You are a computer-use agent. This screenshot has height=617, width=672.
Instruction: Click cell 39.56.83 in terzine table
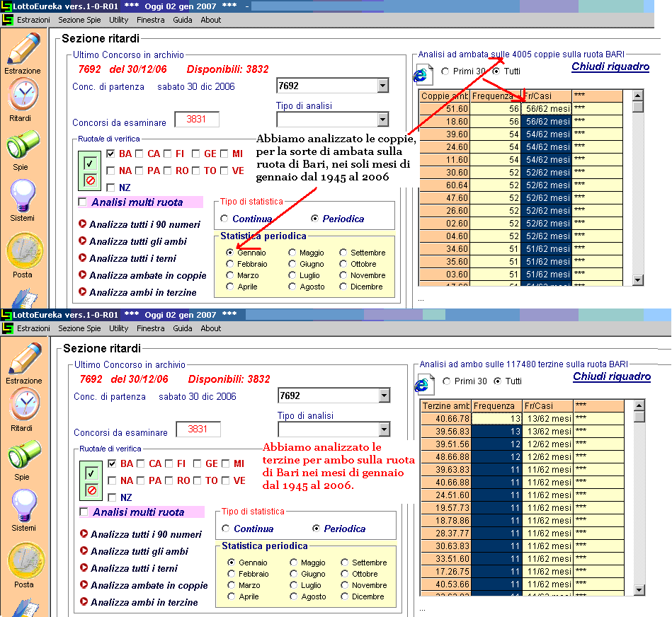point(445,431)
